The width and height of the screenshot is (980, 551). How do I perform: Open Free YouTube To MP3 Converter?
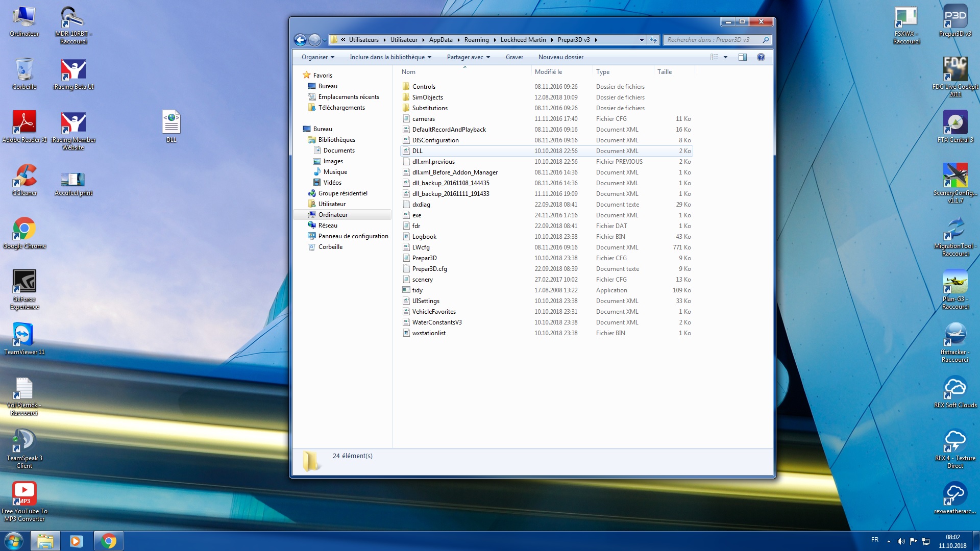24,501
